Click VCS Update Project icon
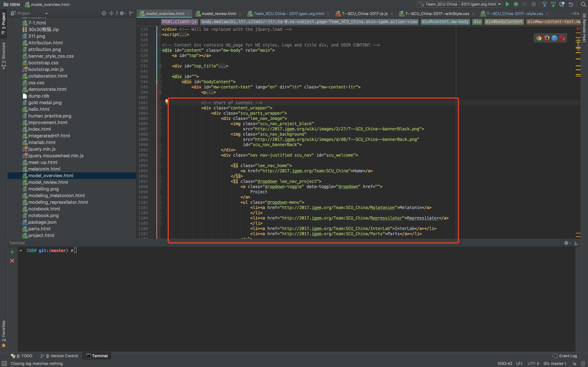The image size is (588, 367). coord(544,4)
